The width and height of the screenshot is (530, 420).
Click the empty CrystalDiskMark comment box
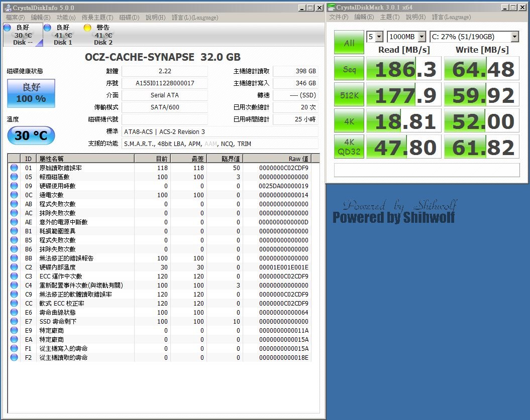pyautogui.click(x=427, y=170)
